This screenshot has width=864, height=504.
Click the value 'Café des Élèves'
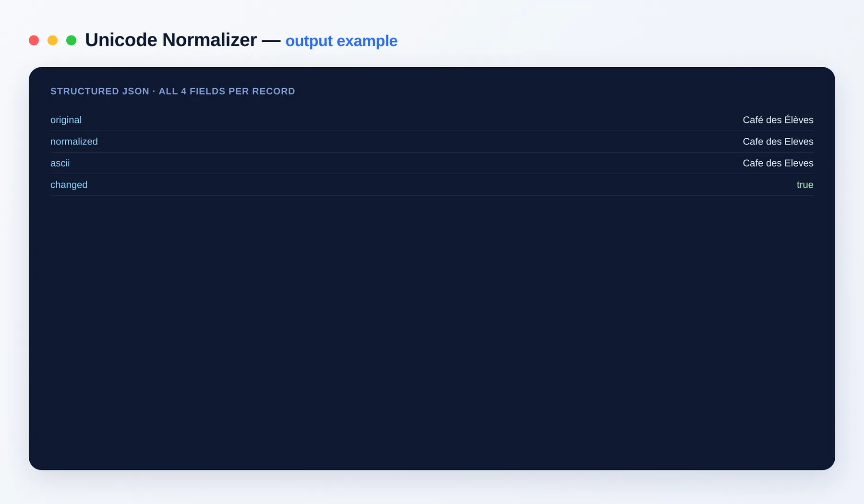778,120
